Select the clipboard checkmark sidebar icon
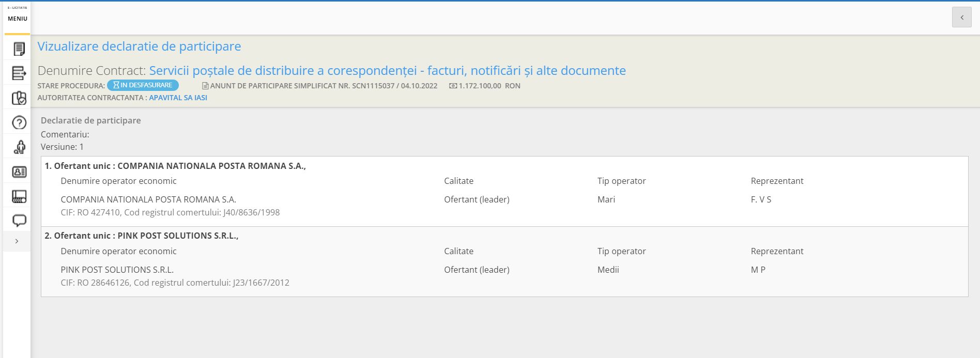The image size is (980, 358). pos(19,98)
